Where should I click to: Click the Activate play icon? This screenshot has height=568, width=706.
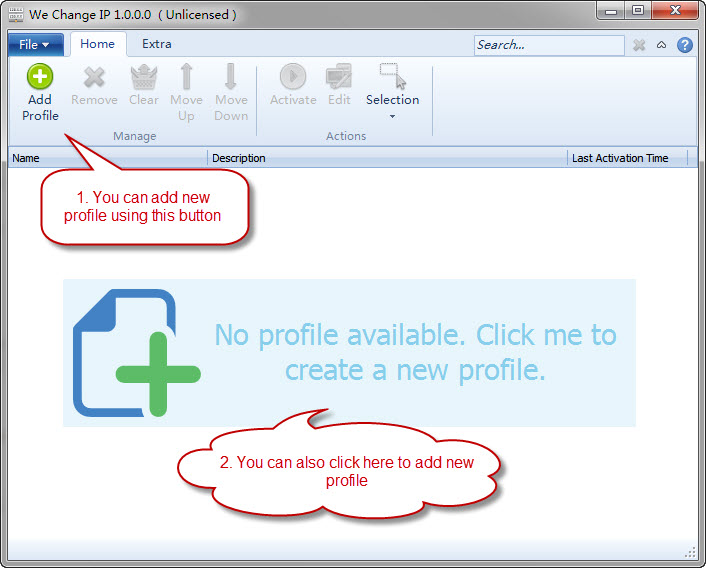point(293,77)
